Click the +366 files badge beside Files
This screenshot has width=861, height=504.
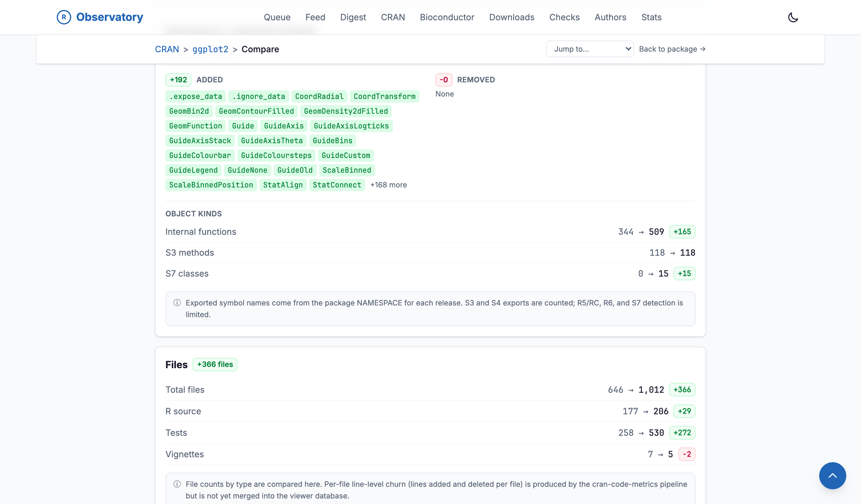[x=215, y=364]
